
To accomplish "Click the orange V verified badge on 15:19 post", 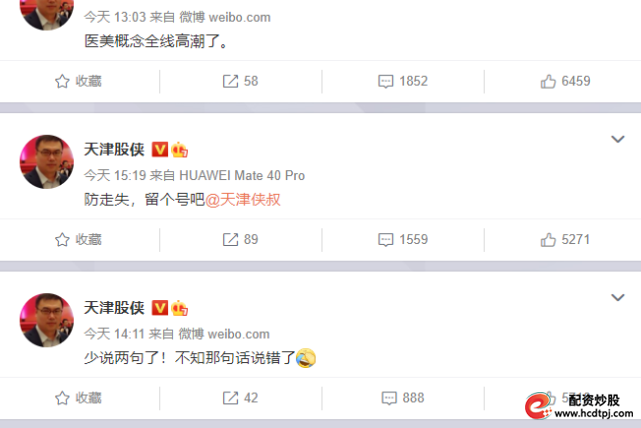I will 159,149.
